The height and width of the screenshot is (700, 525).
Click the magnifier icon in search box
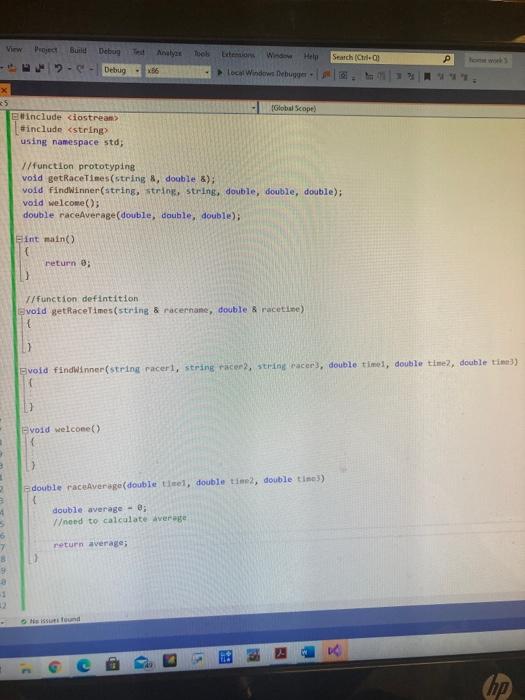(446, 58)
